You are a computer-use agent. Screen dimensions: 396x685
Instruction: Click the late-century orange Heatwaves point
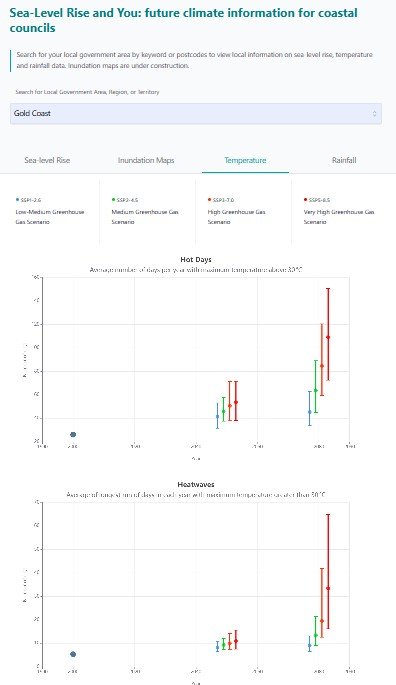tap(322, 621)
